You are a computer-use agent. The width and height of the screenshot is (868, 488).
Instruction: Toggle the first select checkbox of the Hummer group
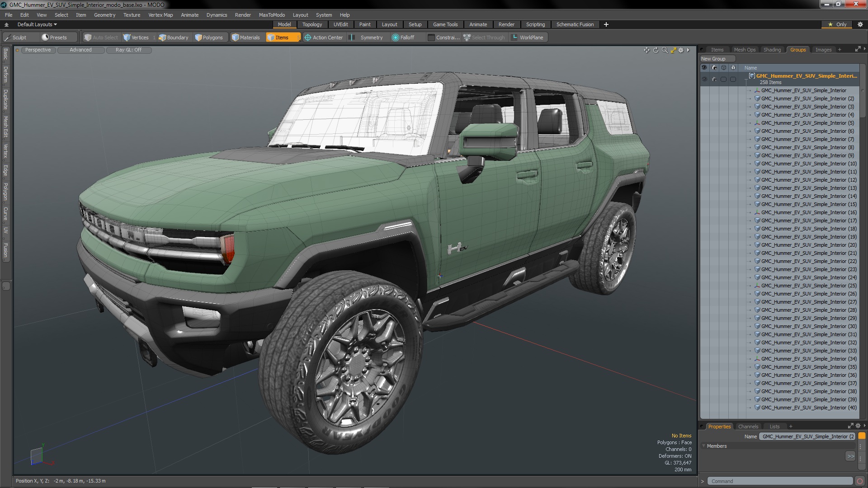pyautogui.click(x=723, y=79)
